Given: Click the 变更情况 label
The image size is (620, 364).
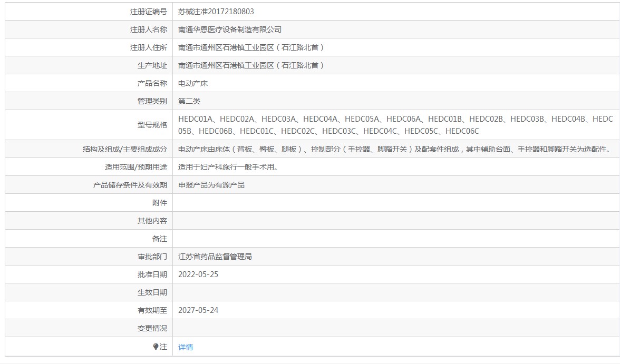Looking at the screenshot, I should 152,328.
